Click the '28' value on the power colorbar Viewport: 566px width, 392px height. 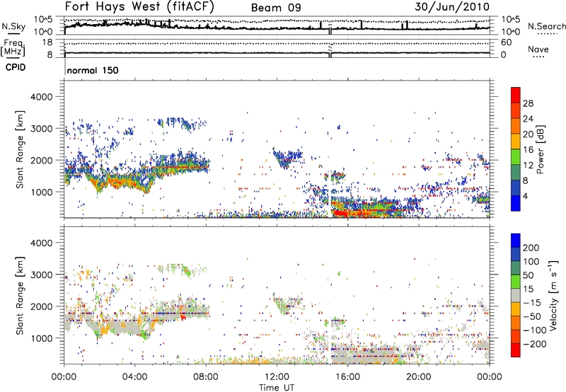(x=528, y=103)
